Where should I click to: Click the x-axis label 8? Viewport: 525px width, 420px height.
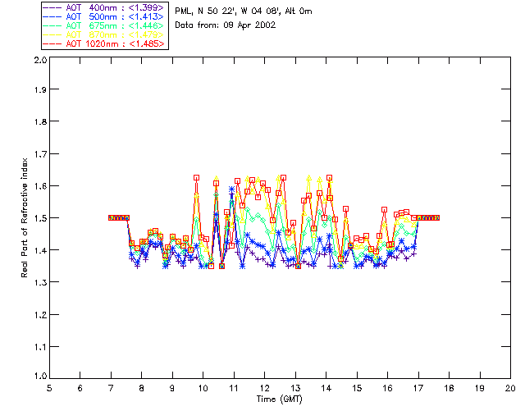coord(142,388)
